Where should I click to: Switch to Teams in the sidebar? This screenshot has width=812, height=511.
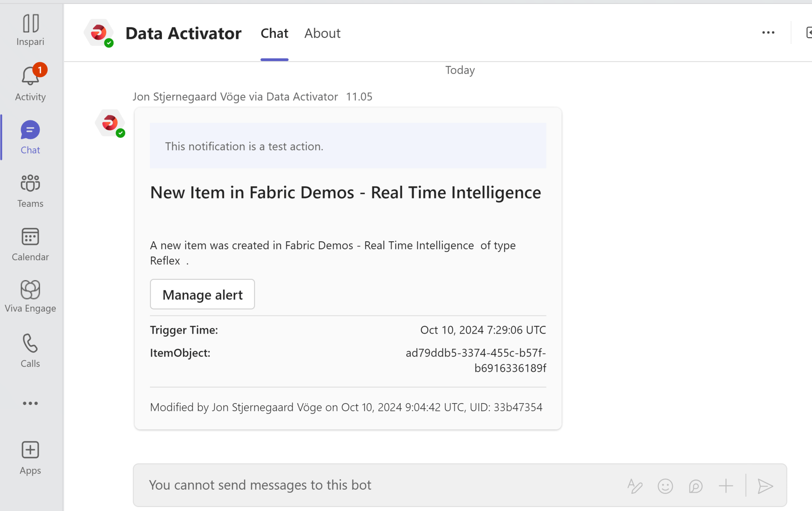coord(30,190)
